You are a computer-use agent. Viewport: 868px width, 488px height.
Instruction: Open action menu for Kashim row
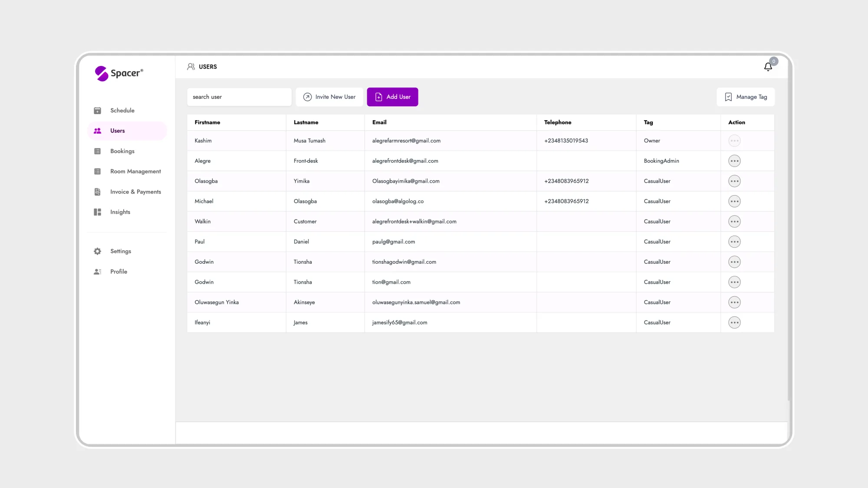(x=734, y=141)
